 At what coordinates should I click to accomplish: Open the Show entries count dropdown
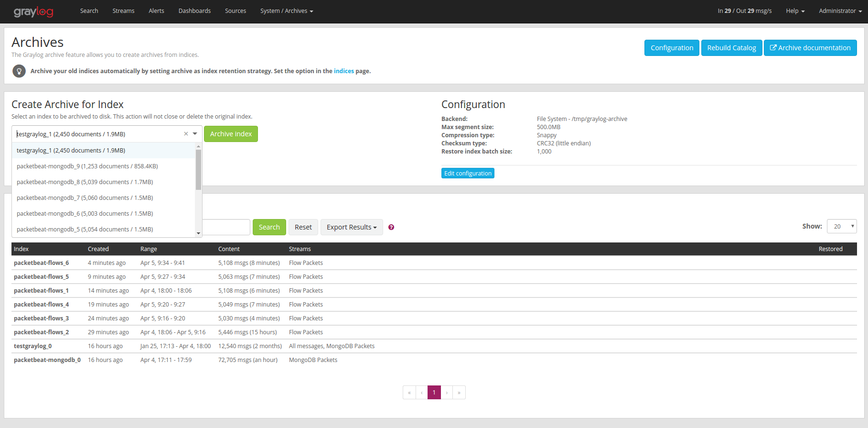click(842, 226)
